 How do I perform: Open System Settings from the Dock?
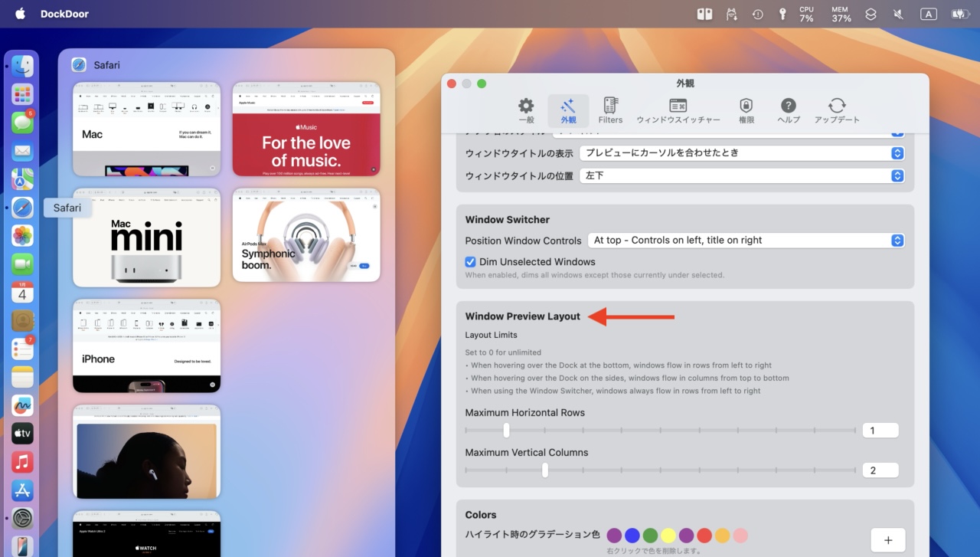click(22, 519)
